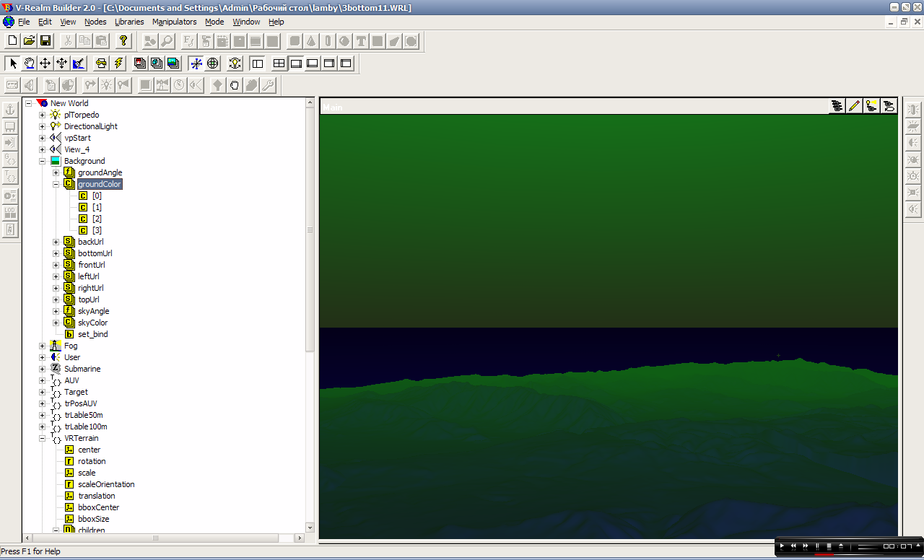Click the play button in the media overlay
The width and height of the screenshot is (924, 560).
(x=782, y=546)
